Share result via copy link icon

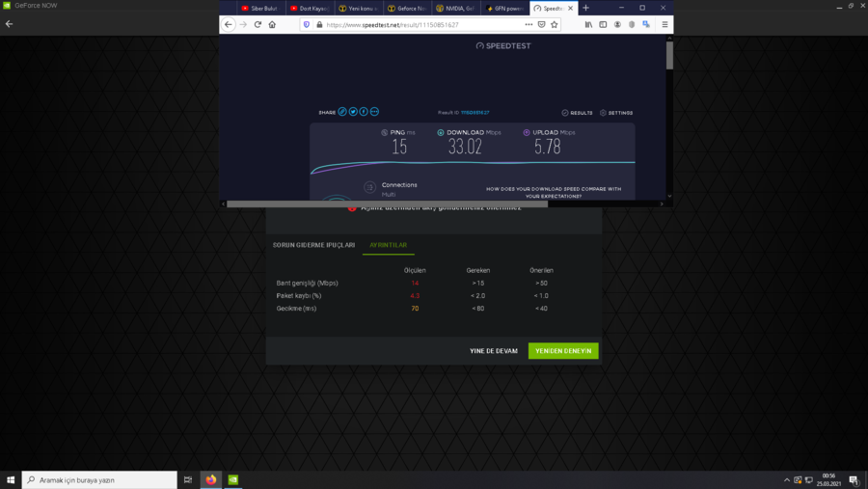(342, 112)
